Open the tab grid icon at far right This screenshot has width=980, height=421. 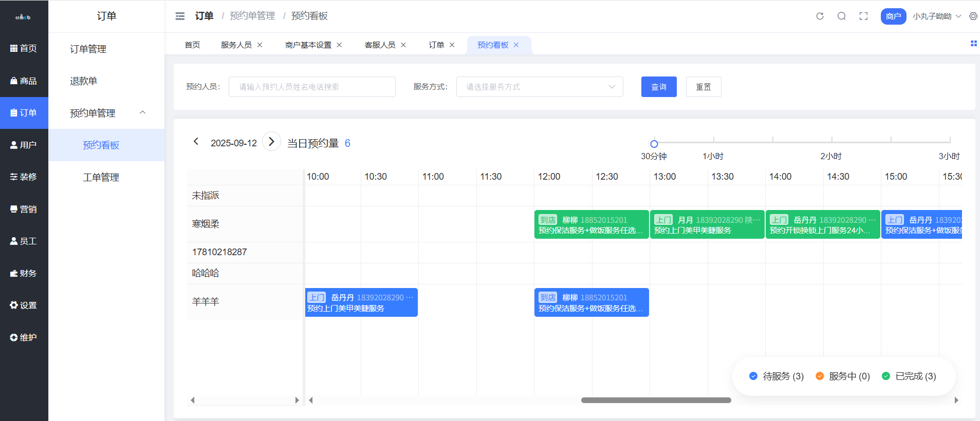coord(973,44)
